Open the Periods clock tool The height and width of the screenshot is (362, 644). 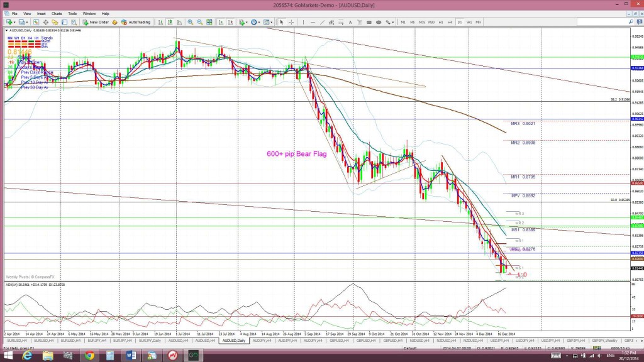coord(254,22)
